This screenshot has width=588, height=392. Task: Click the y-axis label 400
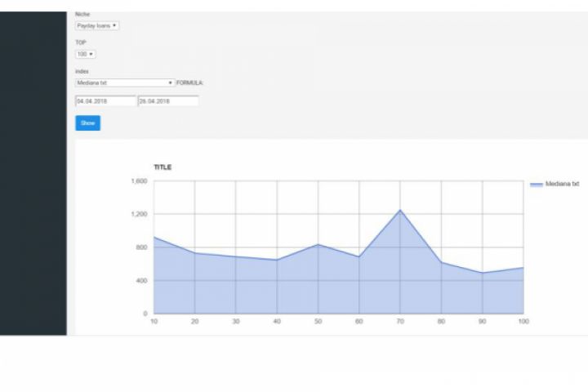(142, 281)
